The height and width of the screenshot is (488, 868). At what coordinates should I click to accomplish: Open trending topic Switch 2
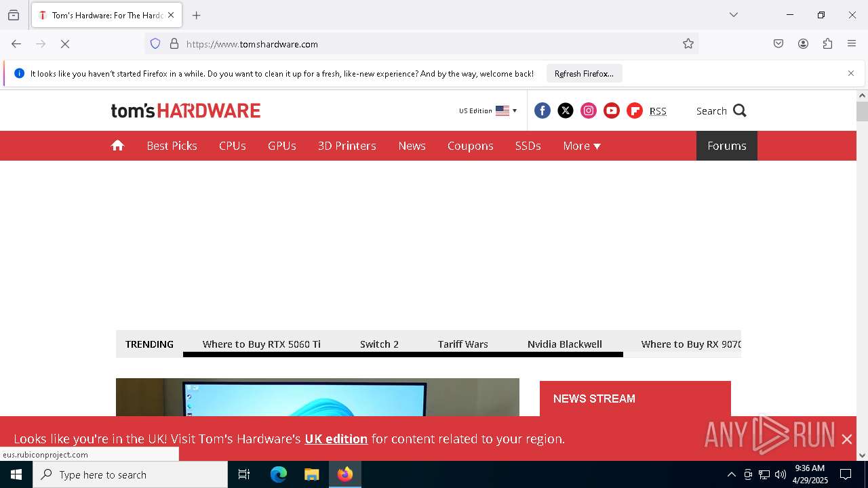coord(380,344)
